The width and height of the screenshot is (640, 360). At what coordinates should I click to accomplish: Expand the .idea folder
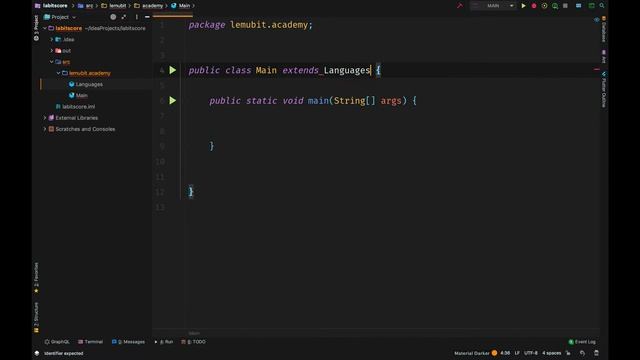51,40
